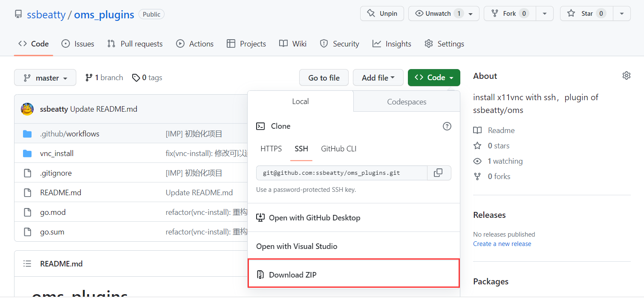Click the clone help question mark icon
The width and height of the screenshot is (644, 298).
pyautogui.click(x=447, y=126)
